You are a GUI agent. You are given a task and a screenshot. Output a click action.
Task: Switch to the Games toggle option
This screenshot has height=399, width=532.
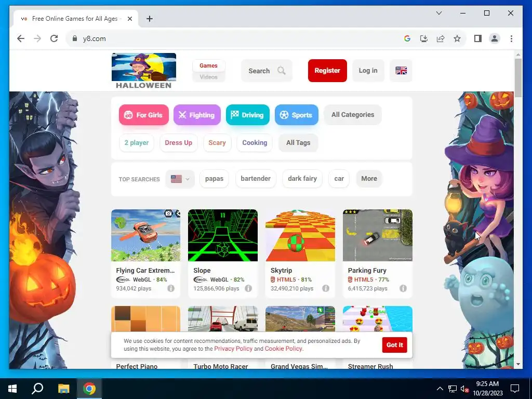pyautogui.click(x=208, y=65)
